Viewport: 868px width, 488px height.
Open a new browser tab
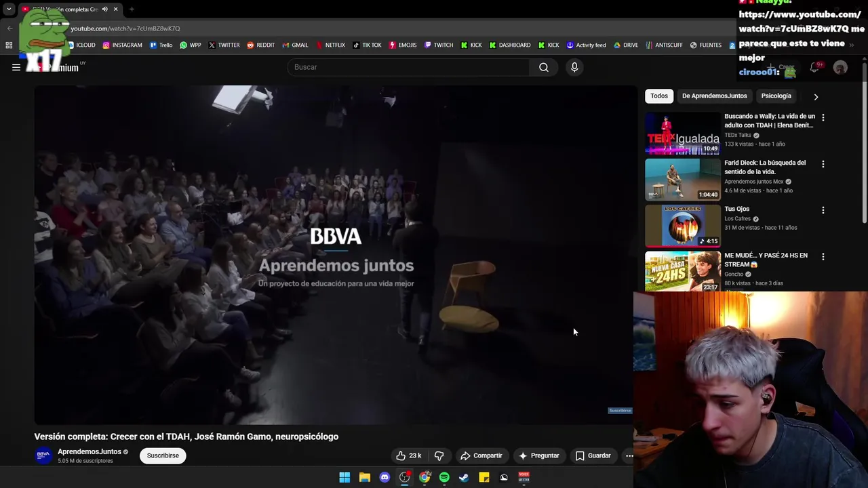pyautogui.click(x=132, y=9)
